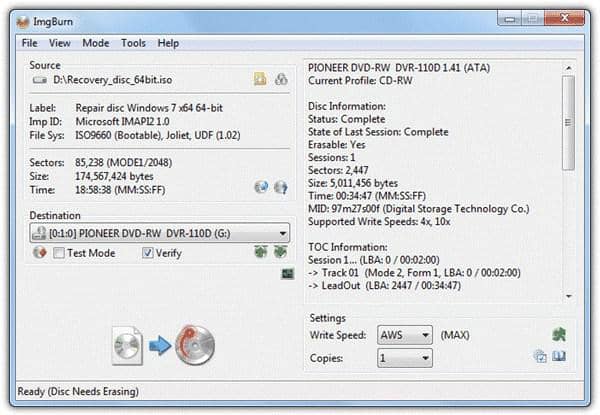
Task: Expand the Write Speed AWS dropdown
Action: point(405,335)
